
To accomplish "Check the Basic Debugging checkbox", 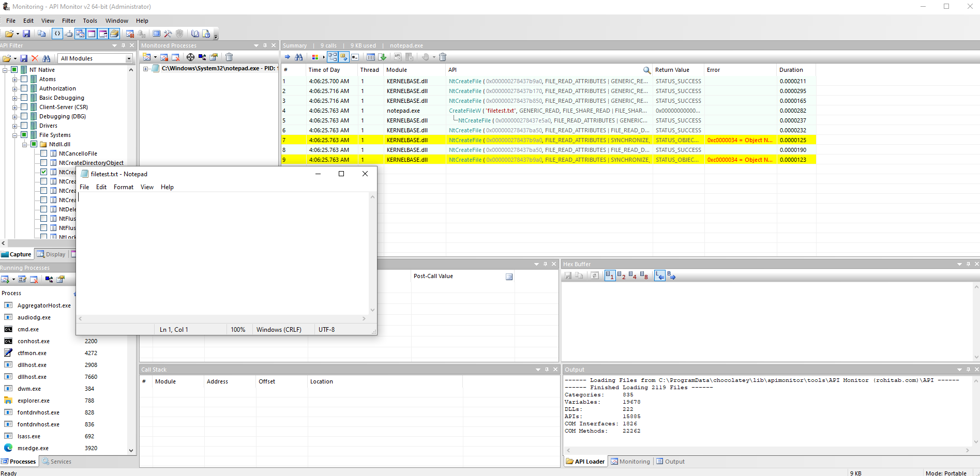I will [24, 98].
